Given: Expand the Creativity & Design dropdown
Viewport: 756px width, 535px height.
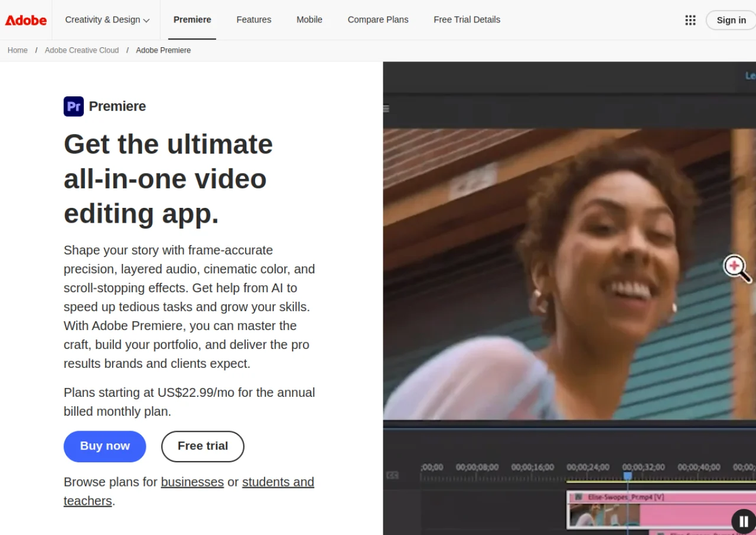Looking at the screenshot, I should pyautogui.click(x=107, y=19).
